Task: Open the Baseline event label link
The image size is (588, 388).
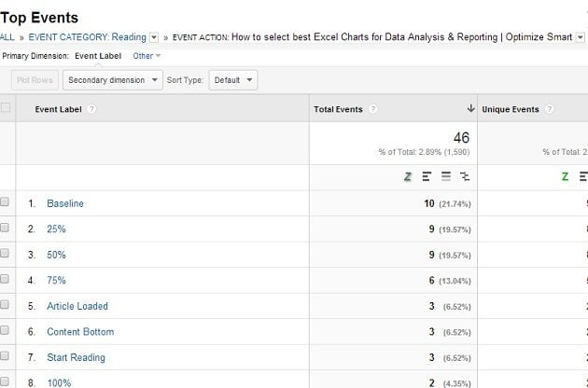Action: (65, 203)
